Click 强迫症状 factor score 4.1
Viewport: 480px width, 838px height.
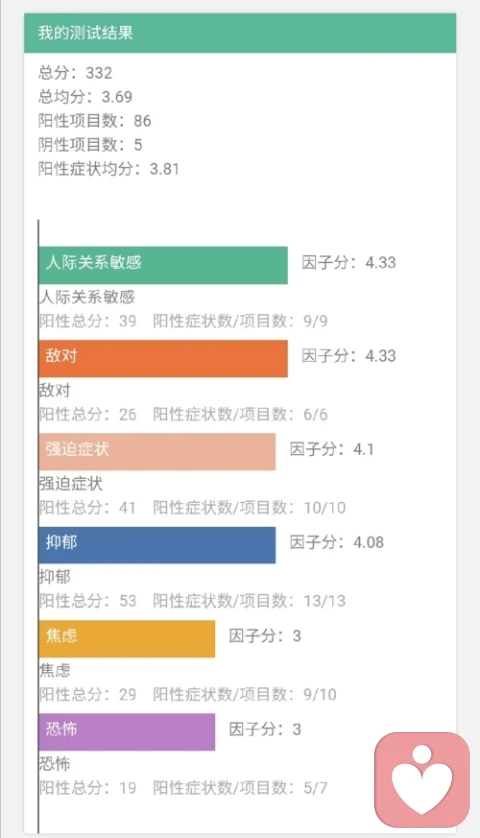coord(331,449)
